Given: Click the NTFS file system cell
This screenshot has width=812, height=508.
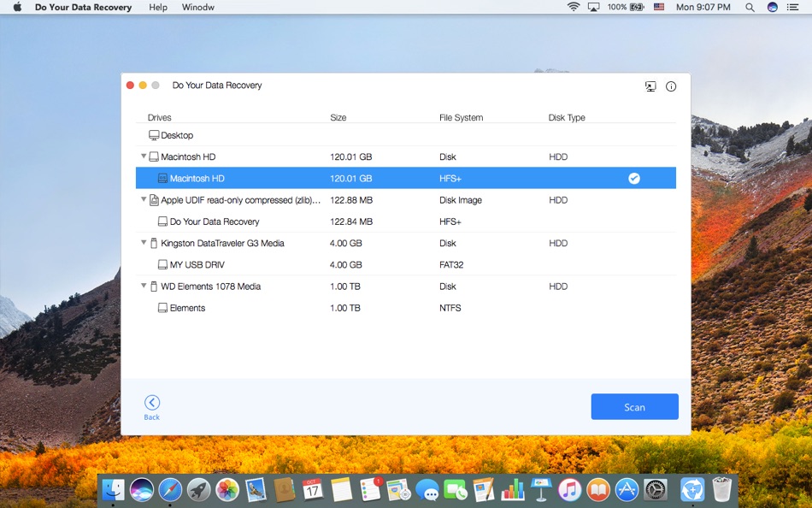Looking at the screenshot, I should coord(450,308).
